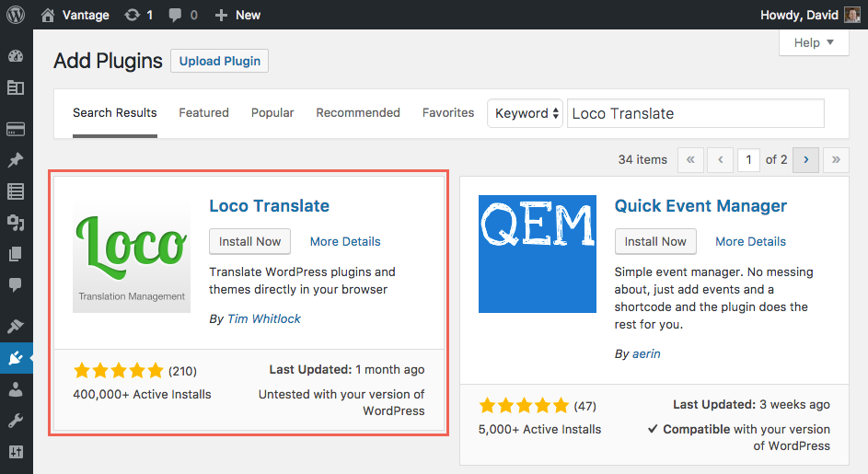Install Quick Event Manager now
This screenshot has height=474, width=868.
pyautogui.click(x=655, y=241)
